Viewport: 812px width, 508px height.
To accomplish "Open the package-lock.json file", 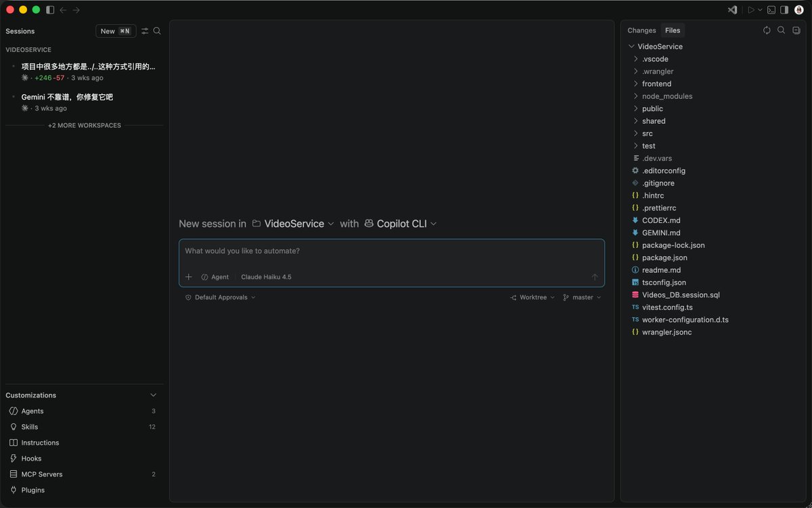I will tap(713, 245).
